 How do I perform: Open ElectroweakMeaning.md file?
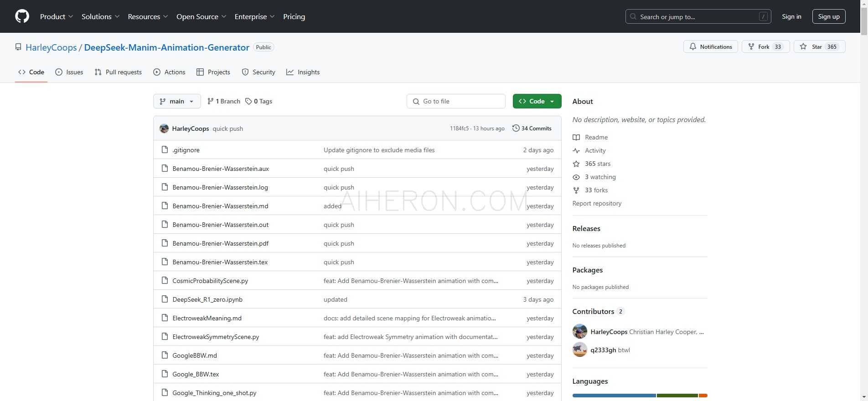(x=207, y=318)
